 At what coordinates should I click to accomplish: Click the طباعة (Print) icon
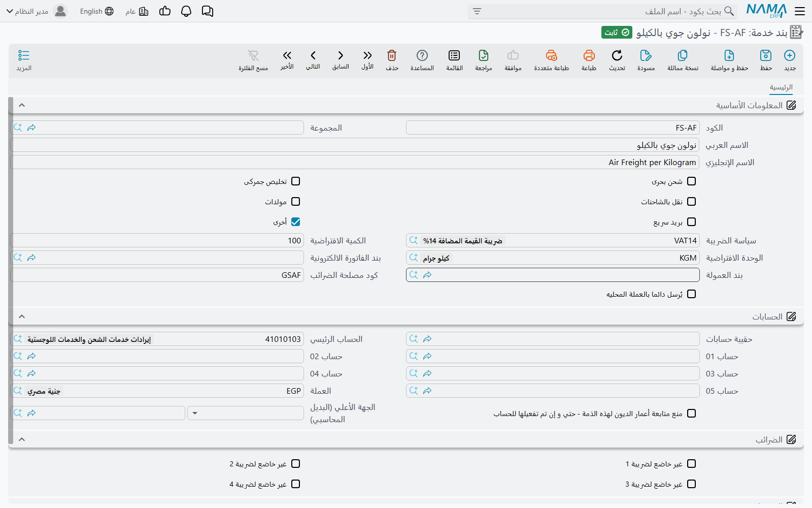589,55
